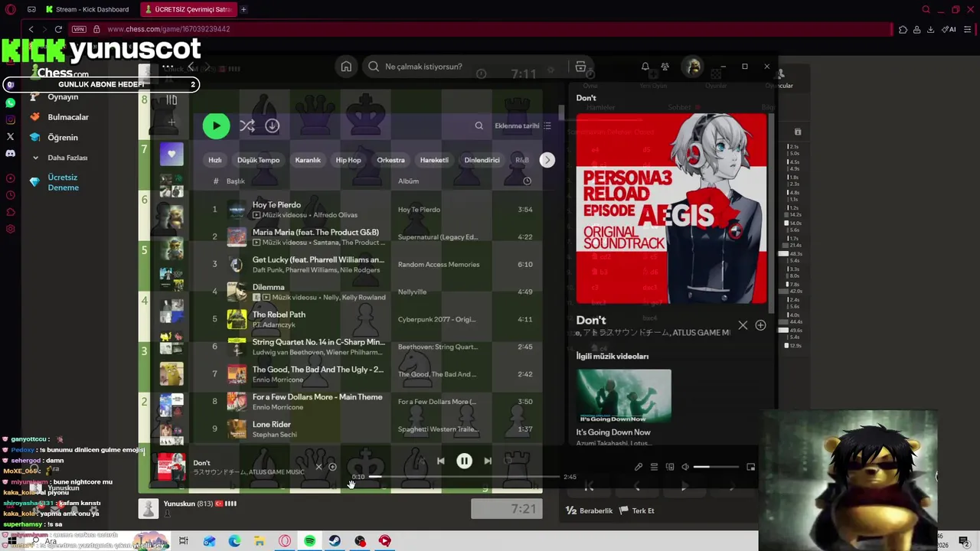The width and height of the screenshot is (980, 551).
Task: Click create playlist plus in sidebar
Action: coord(171,122)
